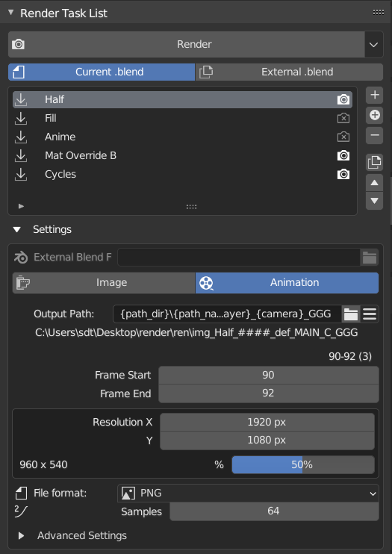Click the circled plus add-task icon
This screenshot has height=554, width=392.
[x=374, y=115]
